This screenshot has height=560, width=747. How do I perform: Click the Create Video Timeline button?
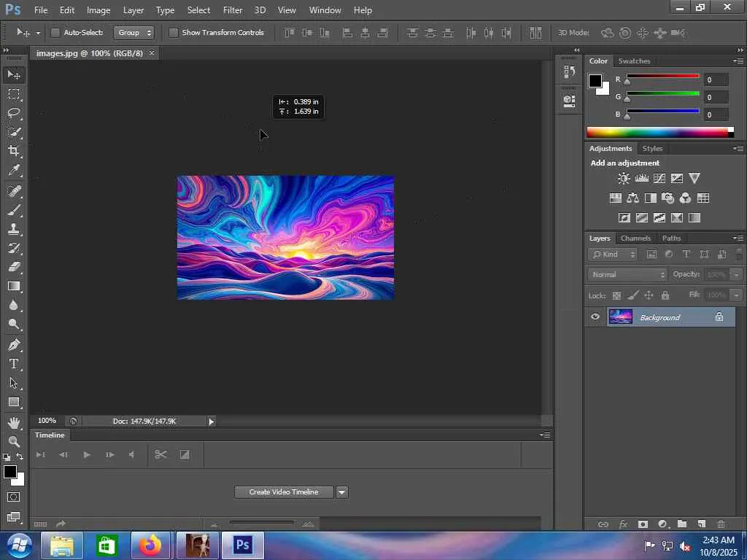coord(284,492)
